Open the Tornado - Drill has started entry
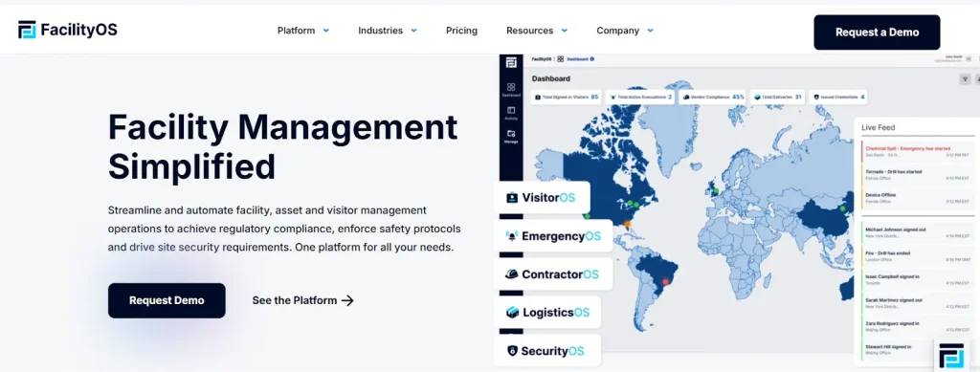The width and height of the screenshot is (980, 372). pos(917,174)
